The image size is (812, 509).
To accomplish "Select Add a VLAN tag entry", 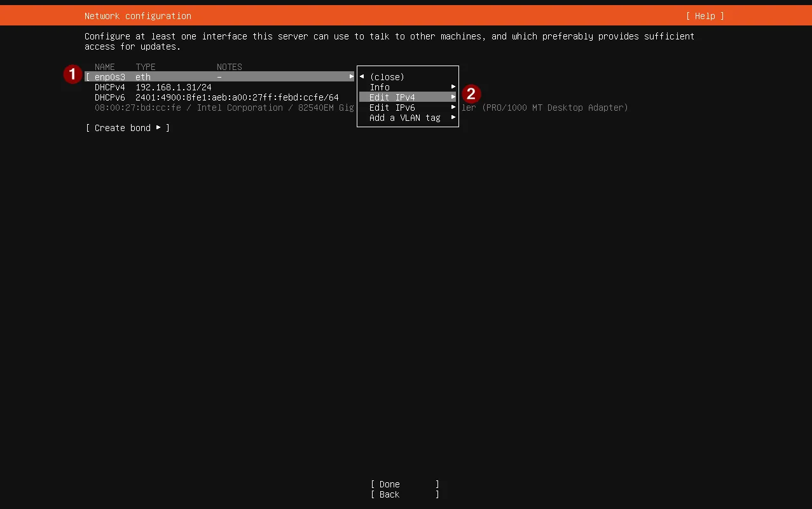I will point(408,118).
